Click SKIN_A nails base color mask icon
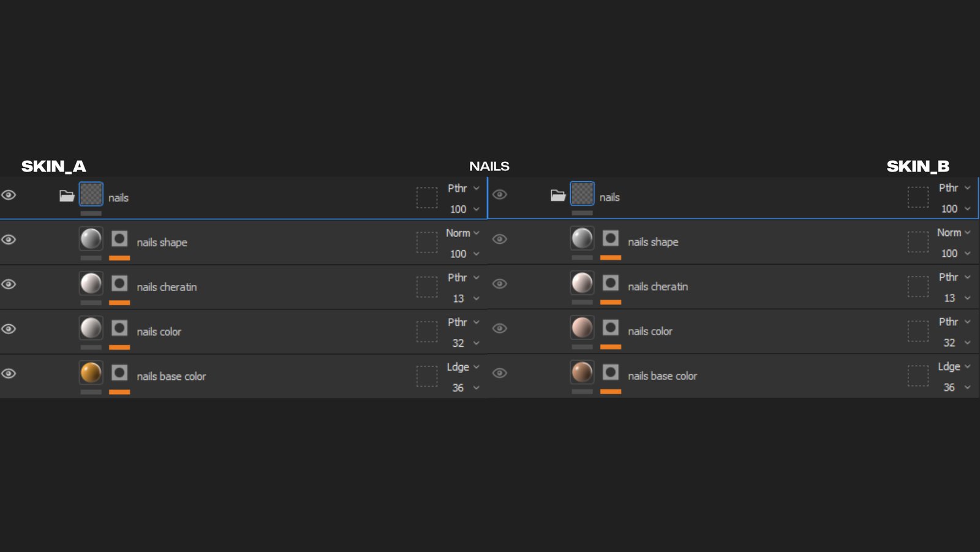Image resolution: width=980 pixels, height=552 pixels. tap(119, 372)
